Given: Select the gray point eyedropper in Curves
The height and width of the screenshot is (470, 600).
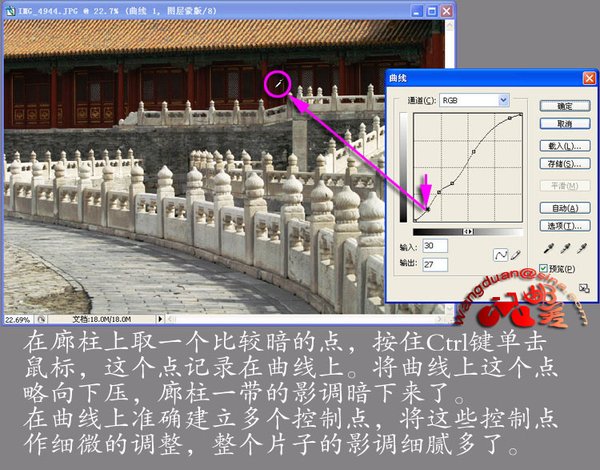Looking at the screenshot, I should [x=563, y=247].
